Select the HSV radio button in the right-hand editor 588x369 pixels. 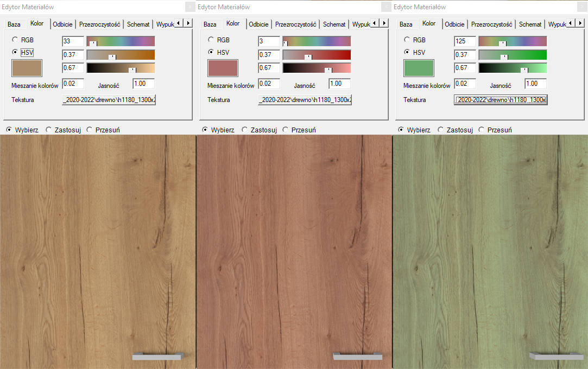tap(407, 53)
